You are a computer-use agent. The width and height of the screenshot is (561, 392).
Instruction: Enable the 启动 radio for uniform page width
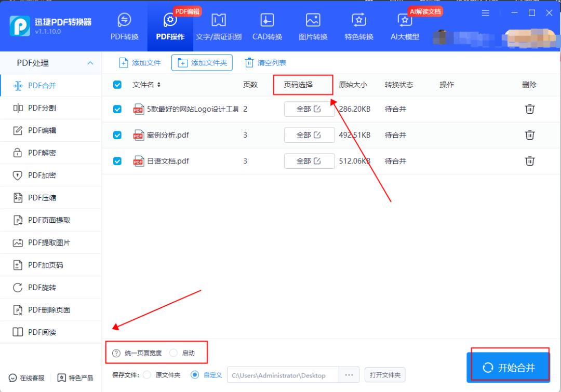[x=173, y=353]
